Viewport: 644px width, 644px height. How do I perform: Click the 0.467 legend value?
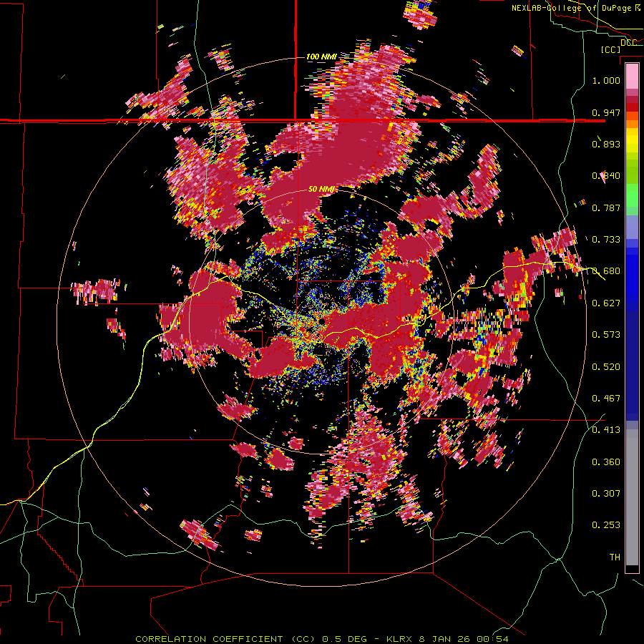click(x=606, y=399)
